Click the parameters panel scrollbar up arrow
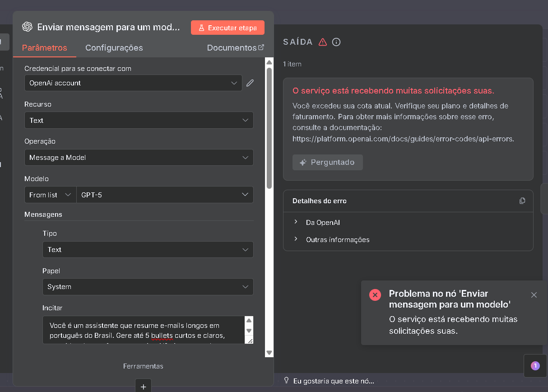This screenshot has width=548, height=392. [269, 62]
